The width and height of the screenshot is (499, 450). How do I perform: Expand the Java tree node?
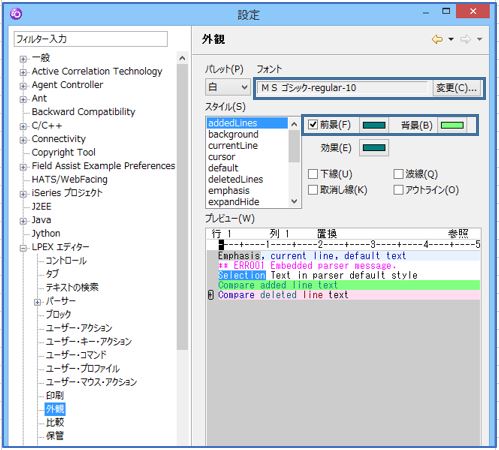(x=23, y=221)
